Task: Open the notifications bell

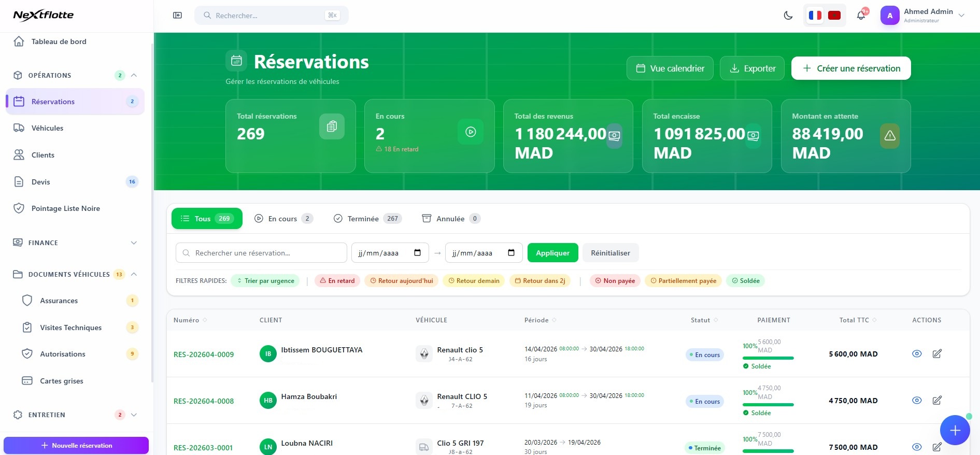Action: coord(861,16)
